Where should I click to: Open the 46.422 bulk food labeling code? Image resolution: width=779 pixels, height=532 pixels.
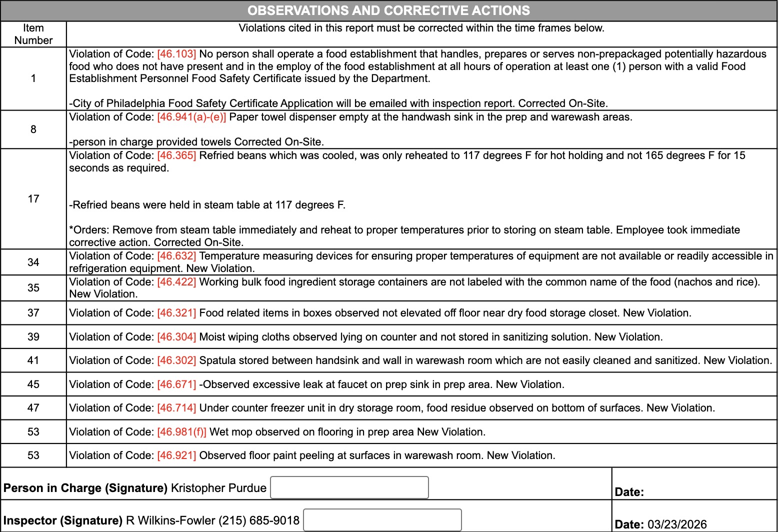[176, 282]
